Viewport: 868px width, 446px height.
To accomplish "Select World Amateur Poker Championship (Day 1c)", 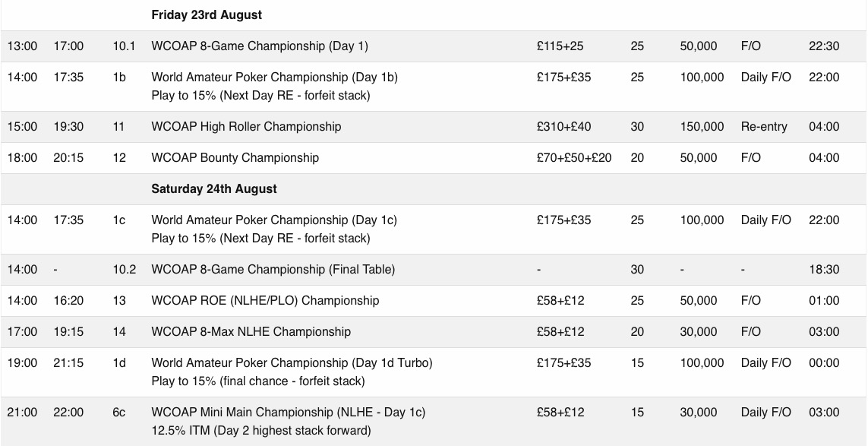I will coord(274,220).
